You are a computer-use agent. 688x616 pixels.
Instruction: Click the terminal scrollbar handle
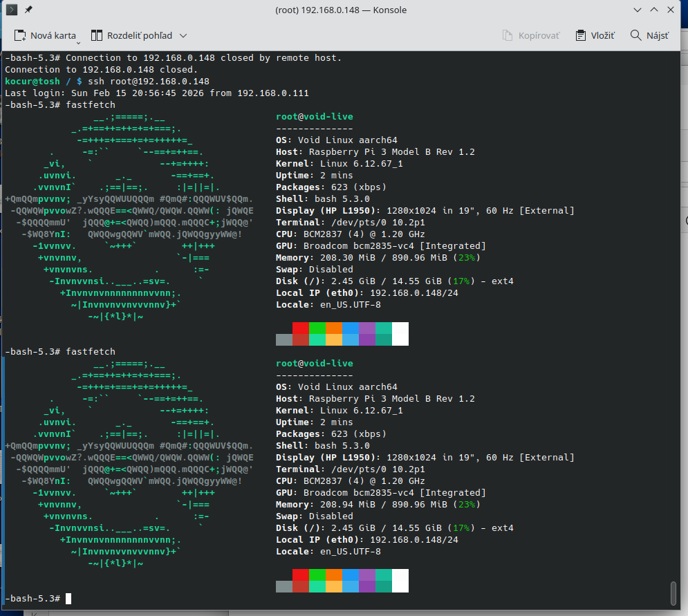673,592
